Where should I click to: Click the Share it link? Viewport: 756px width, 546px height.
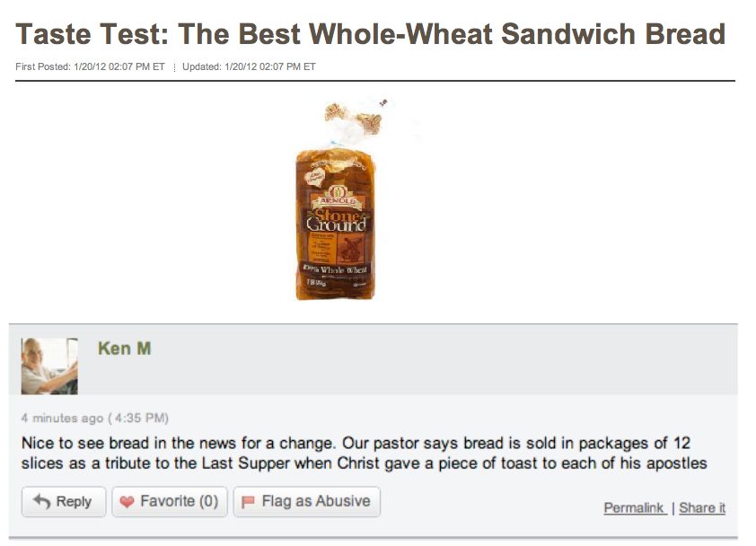click(x=701, y=507)
